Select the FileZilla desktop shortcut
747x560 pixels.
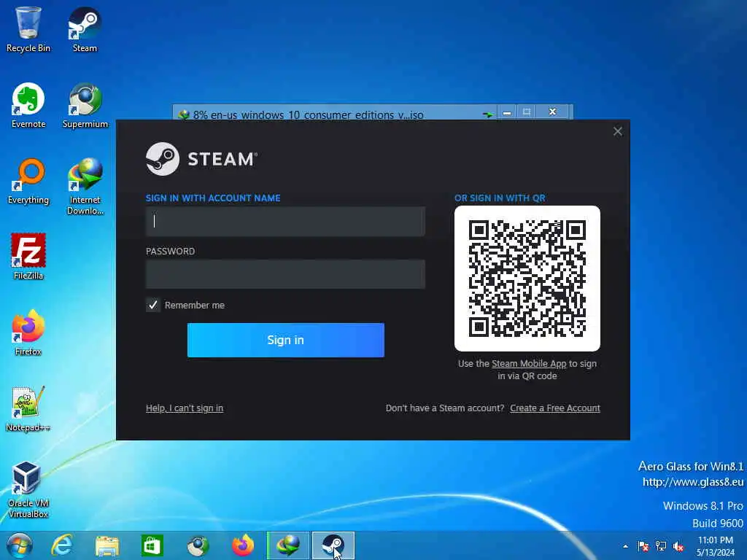point(28,257)
